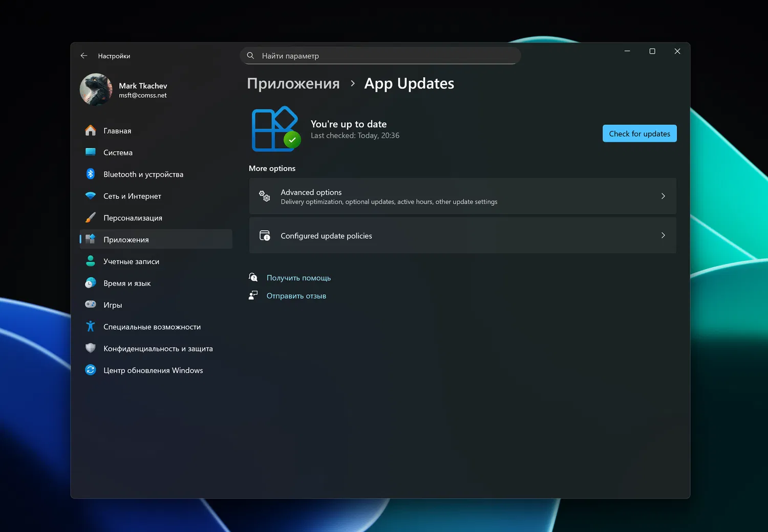
Task: Click the Wi-Fi icon for Сеть и Интернет
Action: [x=91, y=196]
